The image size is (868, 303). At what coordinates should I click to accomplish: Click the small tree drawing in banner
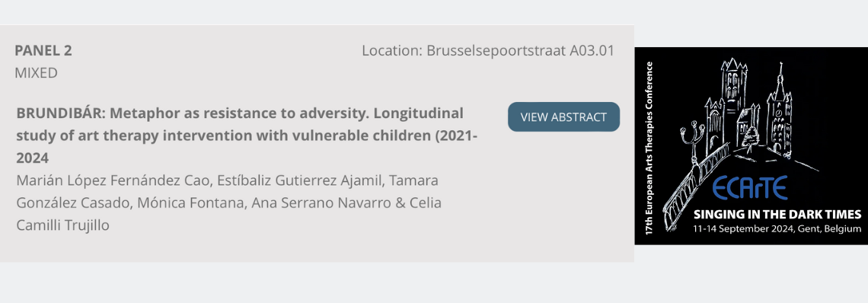(752, 138)
